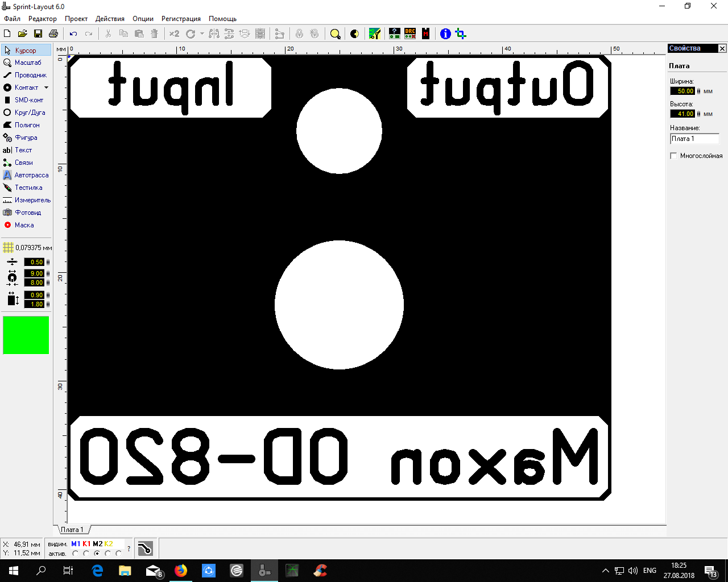Open the Действия menu
The image size is (728, 582).
point(110,19)
